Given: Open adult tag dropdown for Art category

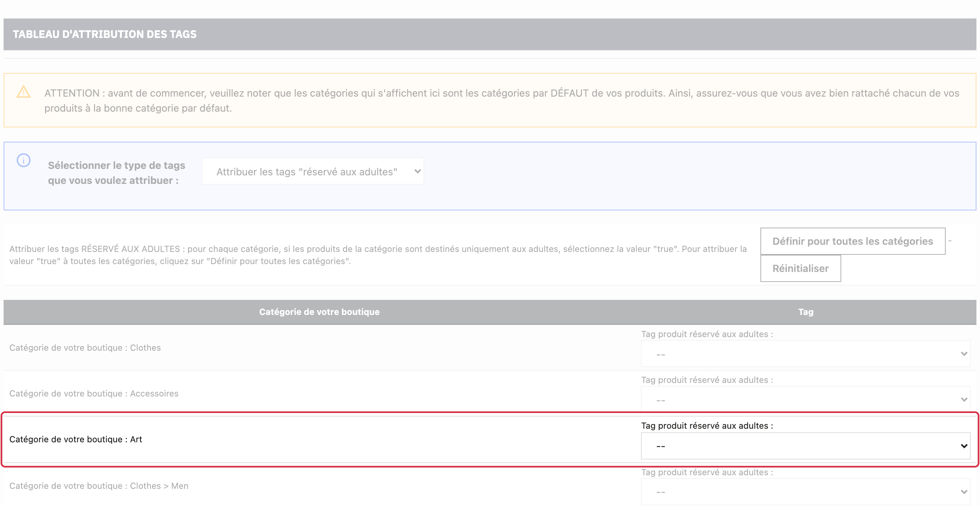Looking at the screenshot, I should point(805,446).
